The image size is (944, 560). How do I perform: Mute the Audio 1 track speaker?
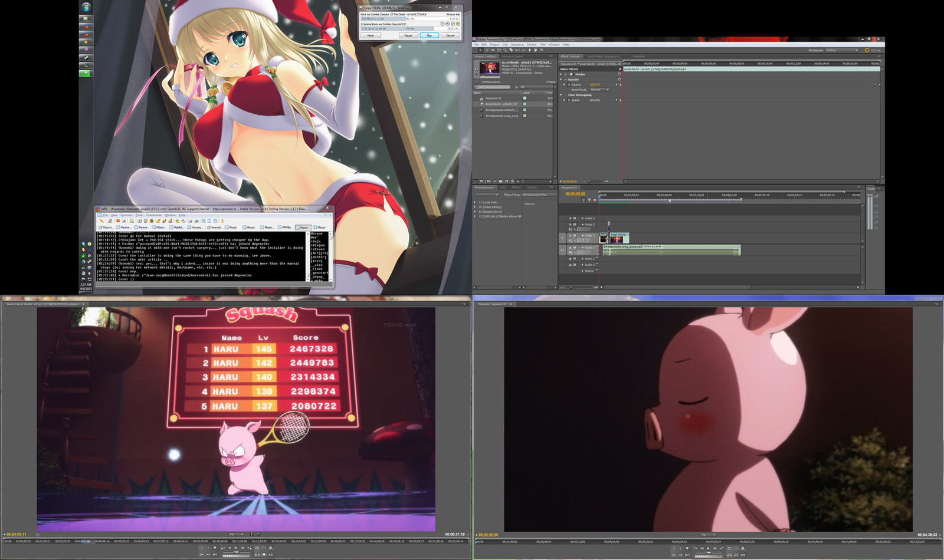coord(570,248)
